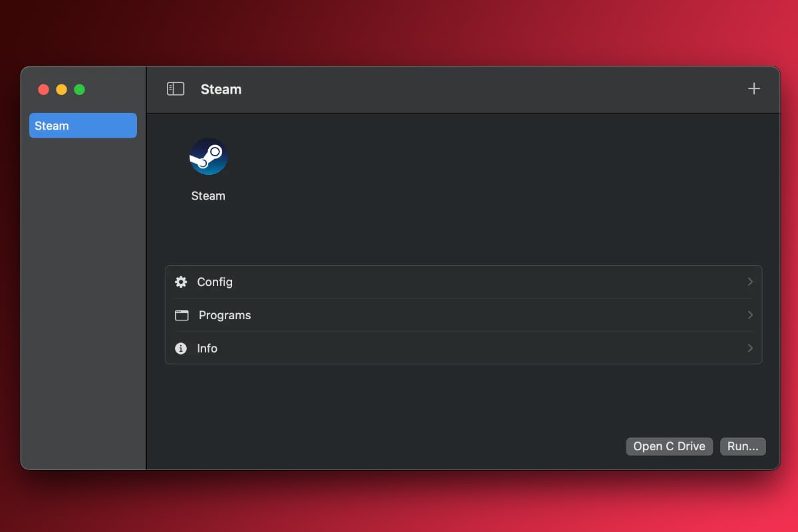Screen dimensions: 798x532
Task: Click the Run... button
Action: pyautogui.click(x=743, y=446)
